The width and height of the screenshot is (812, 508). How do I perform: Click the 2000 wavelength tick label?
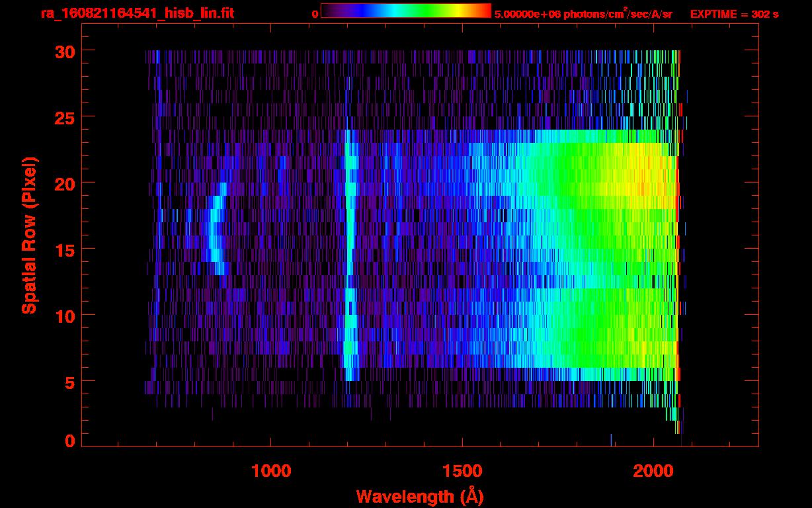point(653,471)
